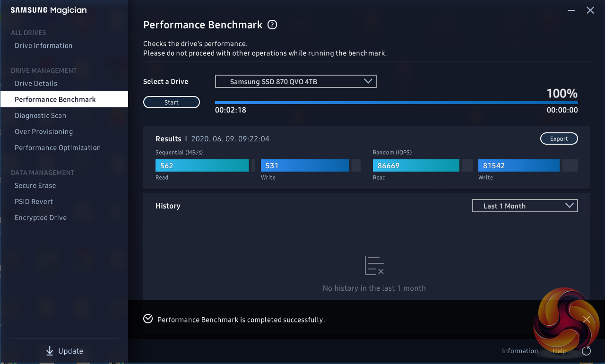
Task: Export the benchmark results
Action: pyautogui.click(x=559, y=139)
